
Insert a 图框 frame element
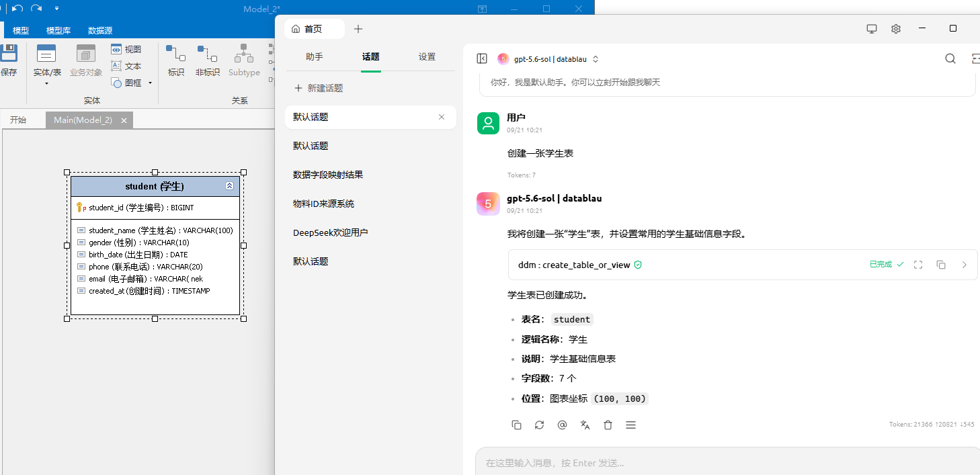(126, 83)
